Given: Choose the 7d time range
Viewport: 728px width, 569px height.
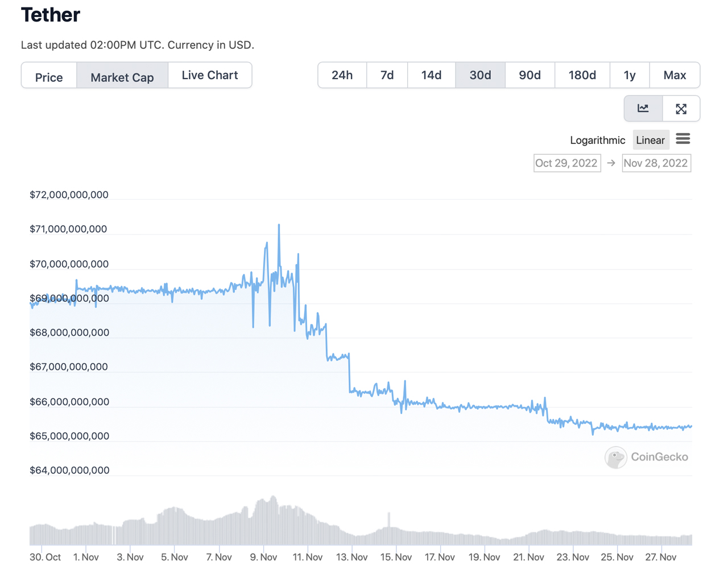Looking at the screenshot, I should pyautogui.click(x=387, y=75).
